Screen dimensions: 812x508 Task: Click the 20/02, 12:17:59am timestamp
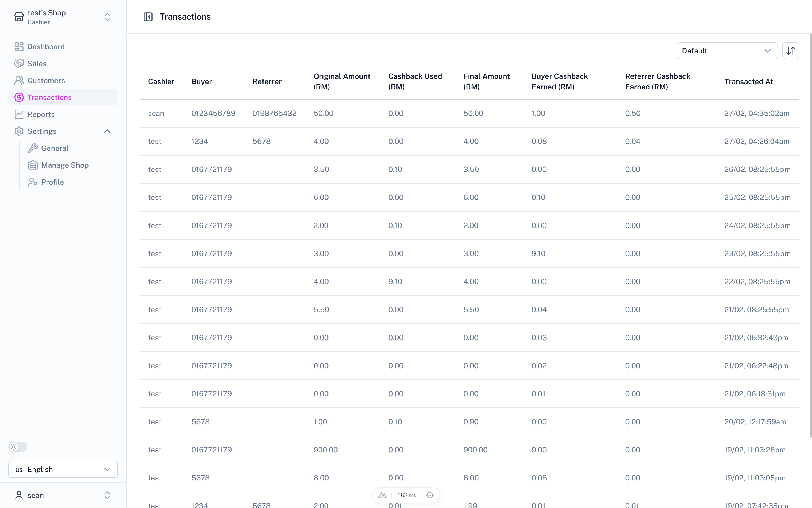tap(755, 422)
